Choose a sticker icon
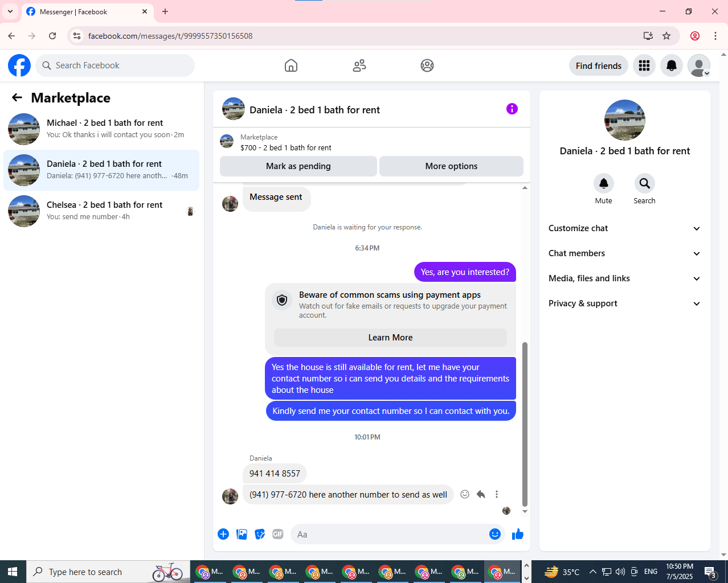Screen dimensions: 728x583 tap(260, 534)
